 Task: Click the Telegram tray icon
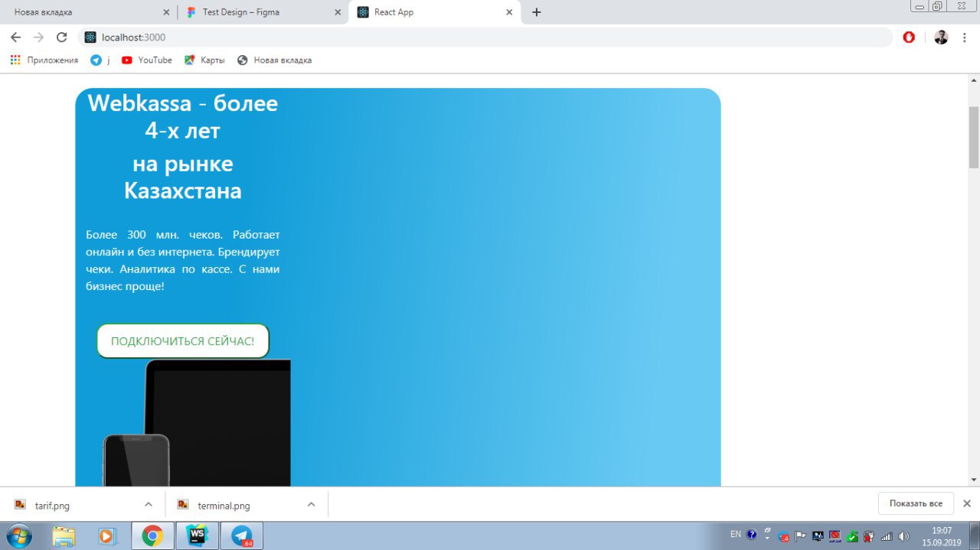point(784,536)
